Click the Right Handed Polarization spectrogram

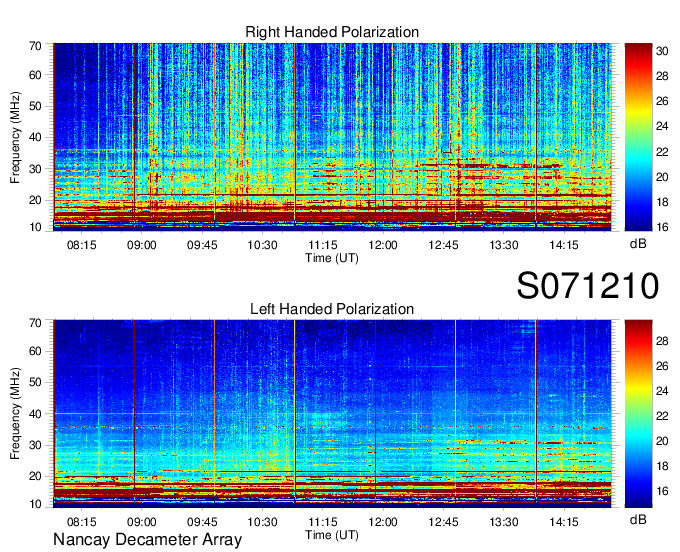[x=332, y=137]
